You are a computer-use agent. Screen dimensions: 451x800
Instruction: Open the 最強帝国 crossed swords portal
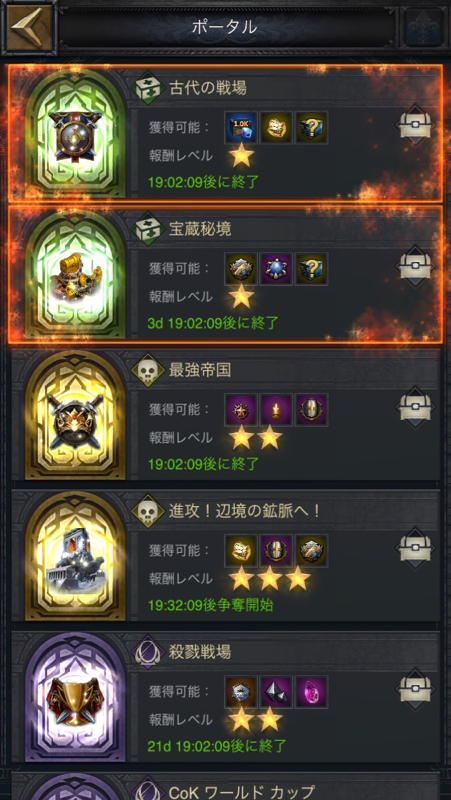[x=76, y=415]
